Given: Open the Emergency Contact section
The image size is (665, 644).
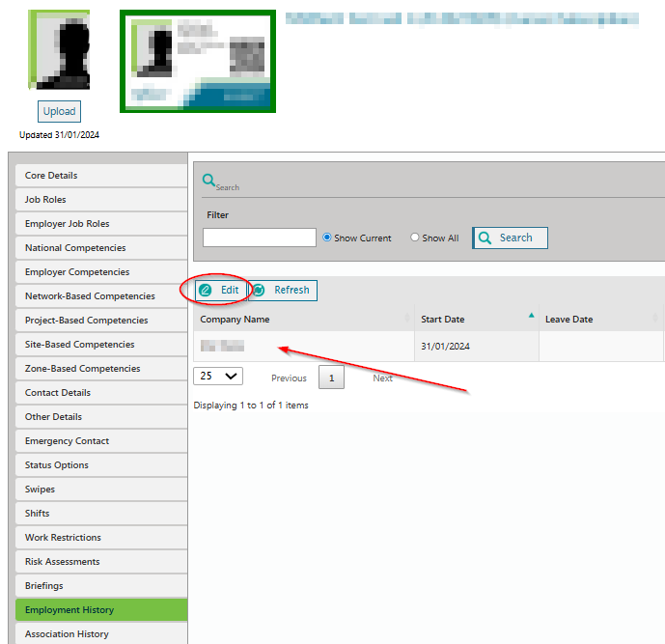Looking at the screenshot, I should pos(101,441).
